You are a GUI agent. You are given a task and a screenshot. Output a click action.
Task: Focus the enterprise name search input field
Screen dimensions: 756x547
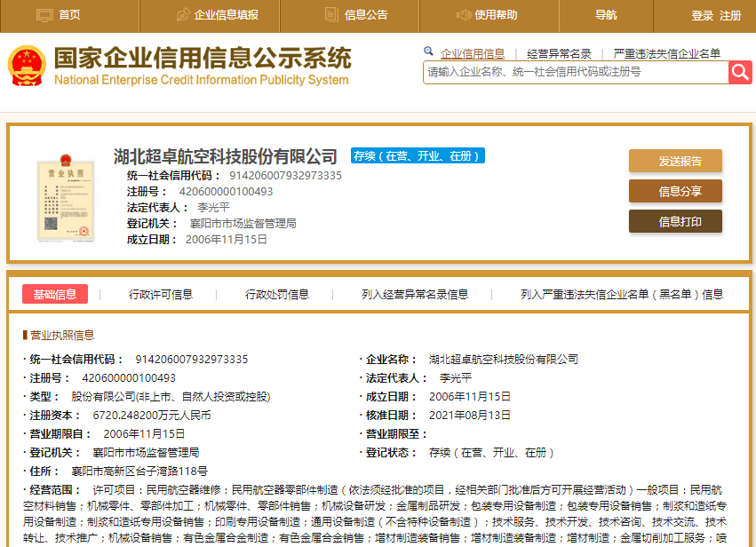point(576,72)
